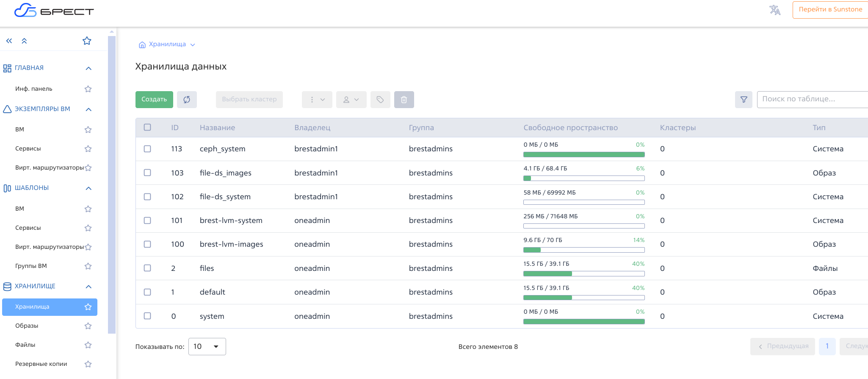Go to Резервные копии sidebar item
The height and width of the screenshot is (379, 868).
pos(41,364)
